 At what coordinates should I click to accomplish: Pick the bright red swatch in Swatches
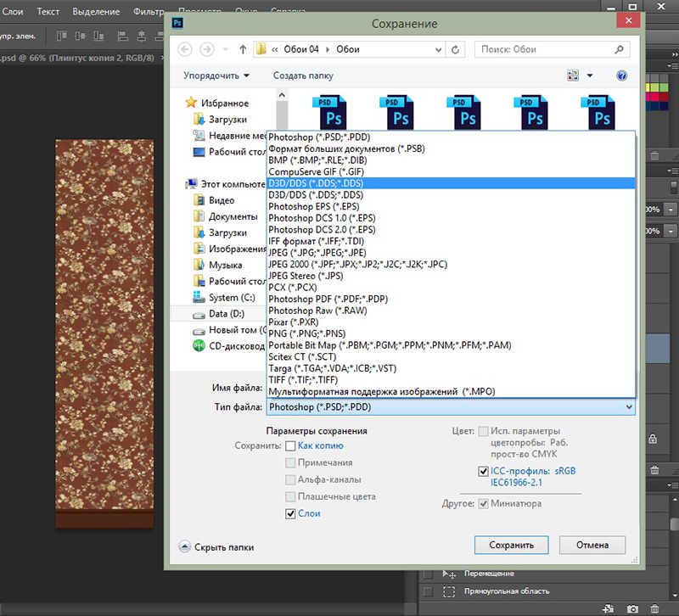655,98
